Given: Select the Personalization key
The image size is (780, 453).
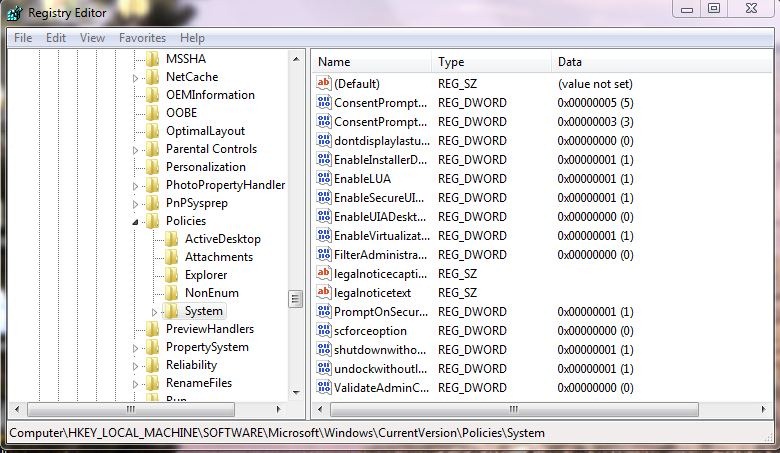Looking at the screenshot, I should [205, 167].
